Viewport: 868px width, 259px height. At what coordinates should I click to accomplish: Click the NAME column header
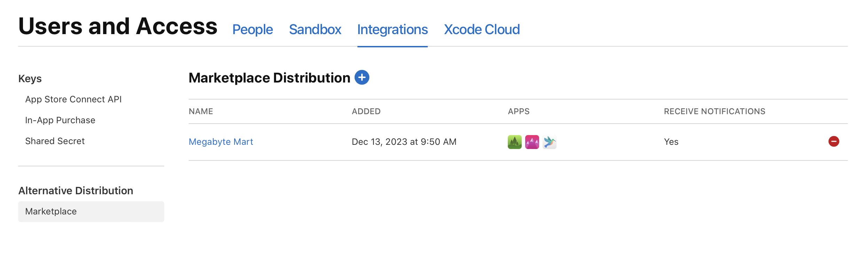coord(201,111)
